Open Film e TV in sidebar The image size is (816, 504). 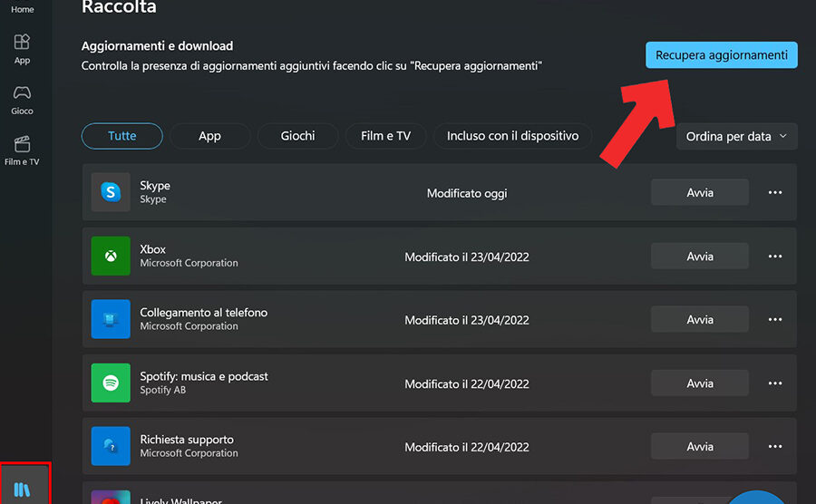[x=23, y=150]
